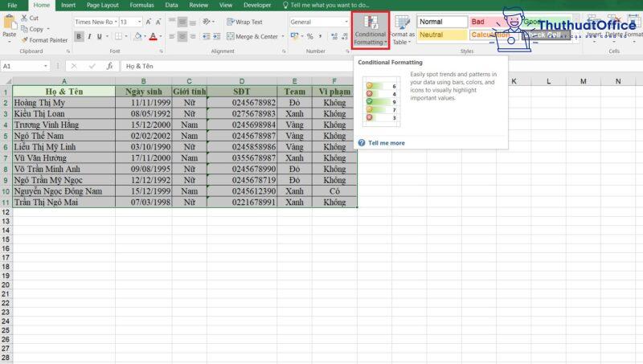The width and height of the screenshot is (643, 364).
Task: Click the Increase Decimal icon
Action: coord(334,36)
